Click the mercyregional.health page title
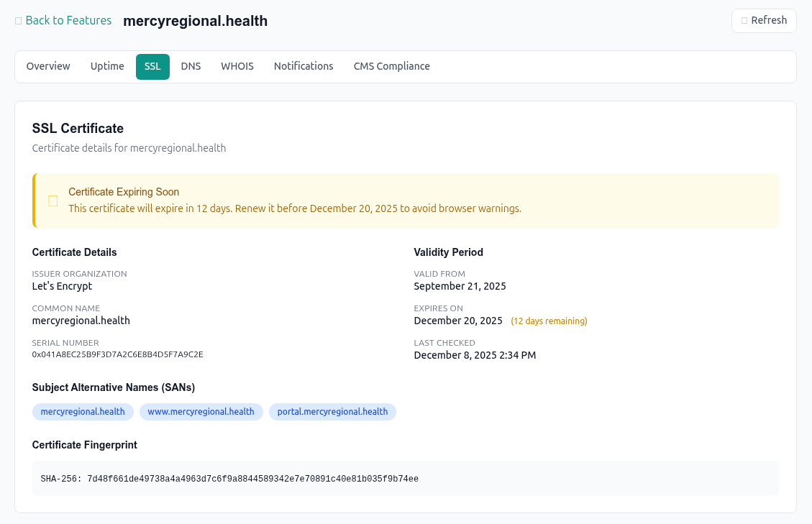 click(195, 20)
